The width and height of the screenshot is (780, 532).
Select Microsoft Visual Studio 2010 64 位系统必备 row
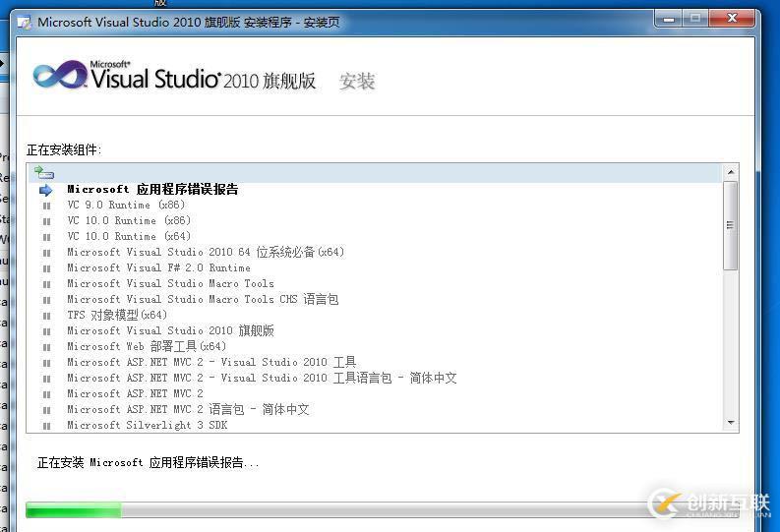point(206,252)
